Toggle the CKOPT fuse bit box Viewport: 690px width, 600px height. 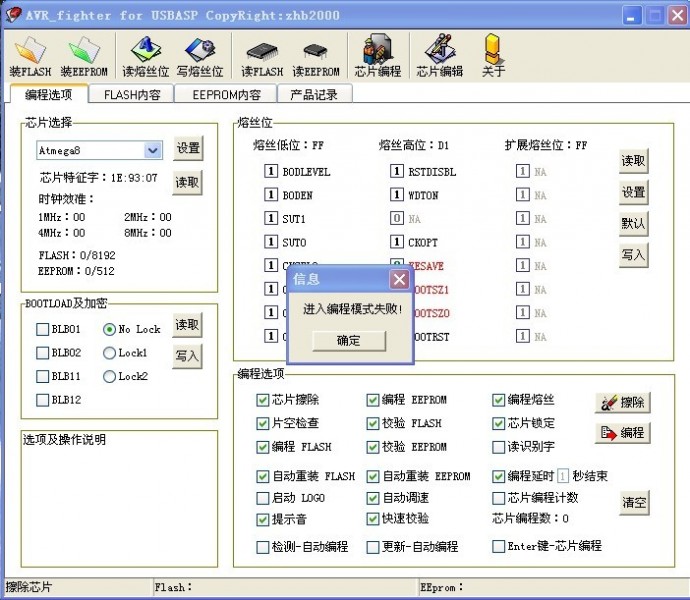[397, 242]
